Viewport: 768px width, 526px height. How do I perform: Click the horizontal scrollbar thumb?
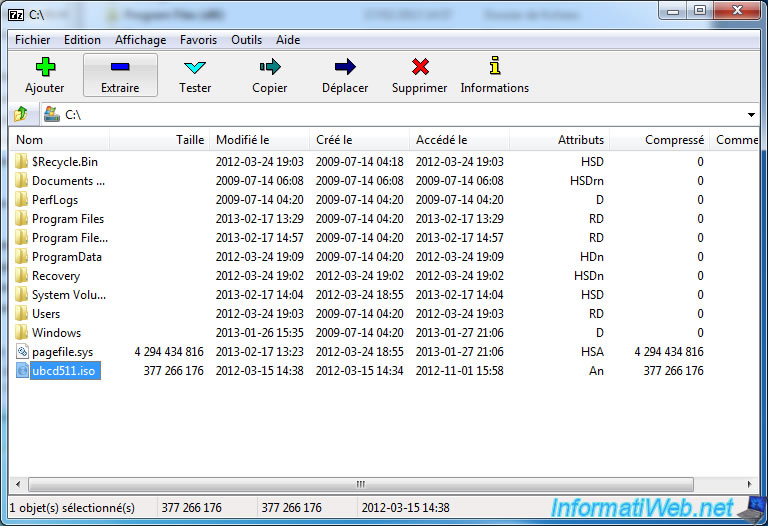click(x=358, y=485)
